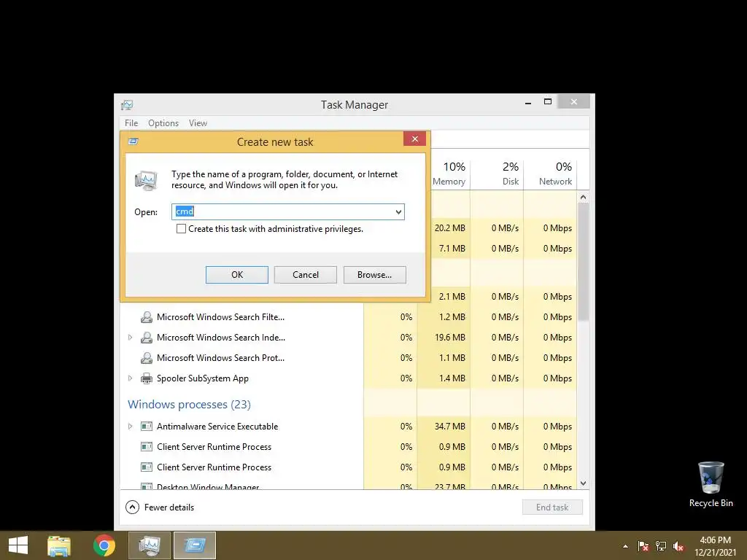Enable Create this task with administrative privileges
Image resolution: width=747 pixels, height=560 pixels.
tap(181, 229)
